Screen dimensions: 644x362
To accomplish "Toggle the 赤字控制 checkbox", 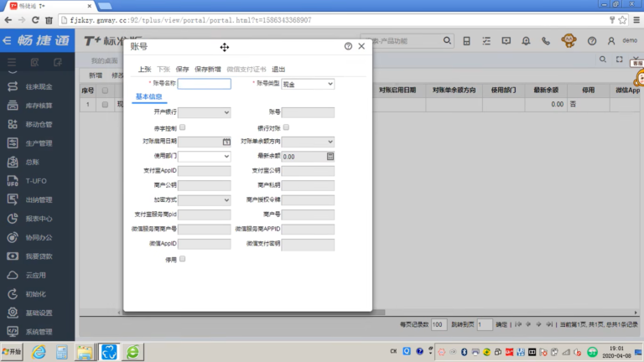I will (182, 127).
